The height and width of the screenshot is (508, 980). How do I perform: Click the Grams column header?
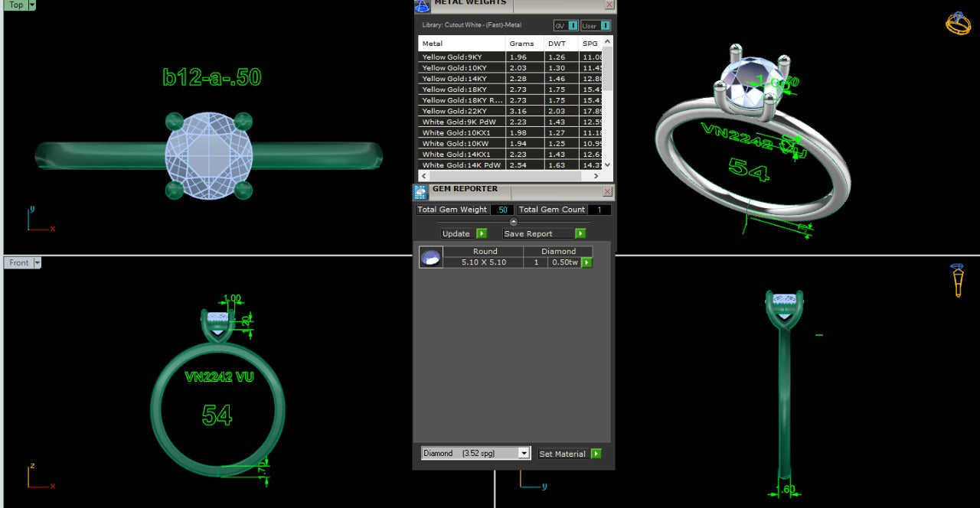524,44
